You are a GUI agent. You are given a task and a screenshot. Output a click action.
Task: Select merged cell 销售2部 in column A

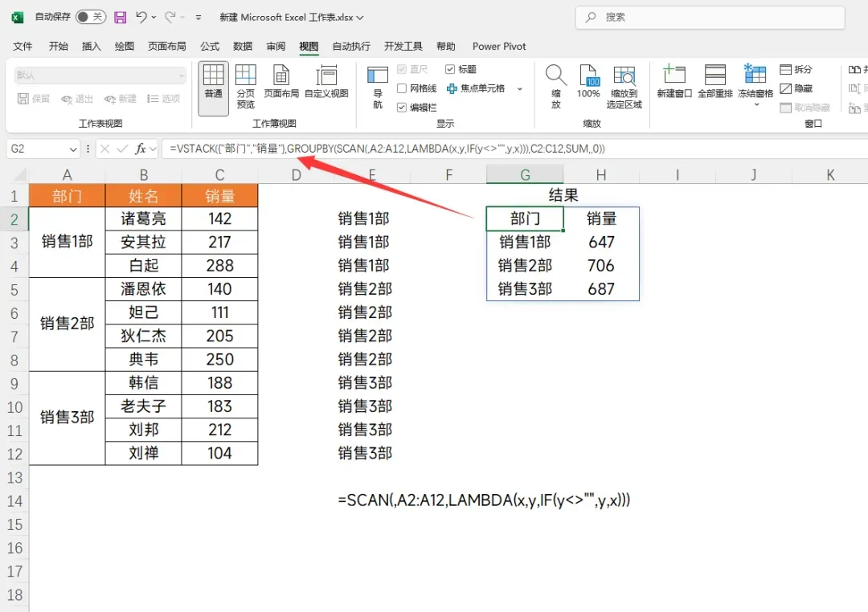pos(67,324)
